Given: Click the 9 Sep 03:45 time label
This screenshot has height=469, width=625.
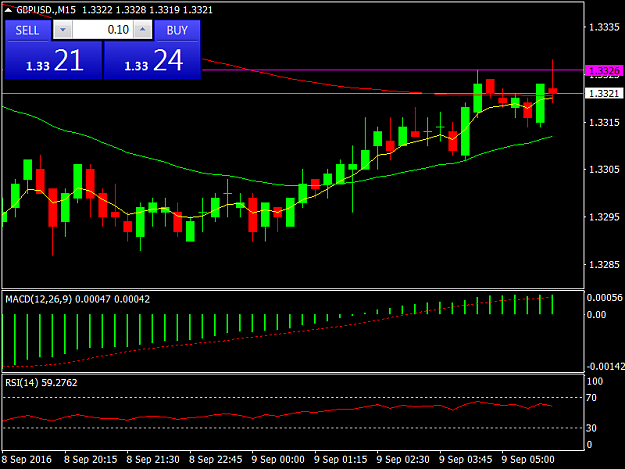Looking at the screenshot, I should click(466, 459).
